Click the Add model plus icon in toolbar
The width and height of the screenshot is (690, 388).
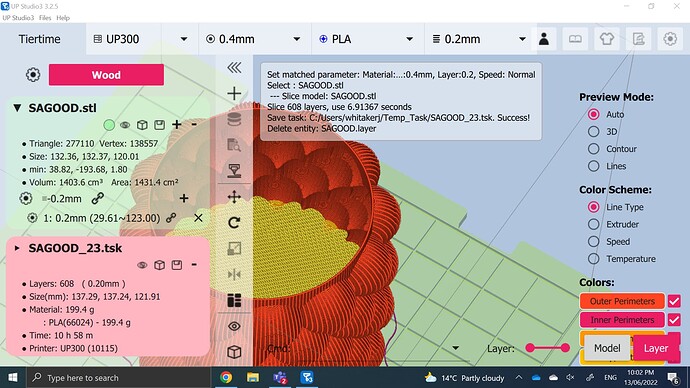coord(234,93)
